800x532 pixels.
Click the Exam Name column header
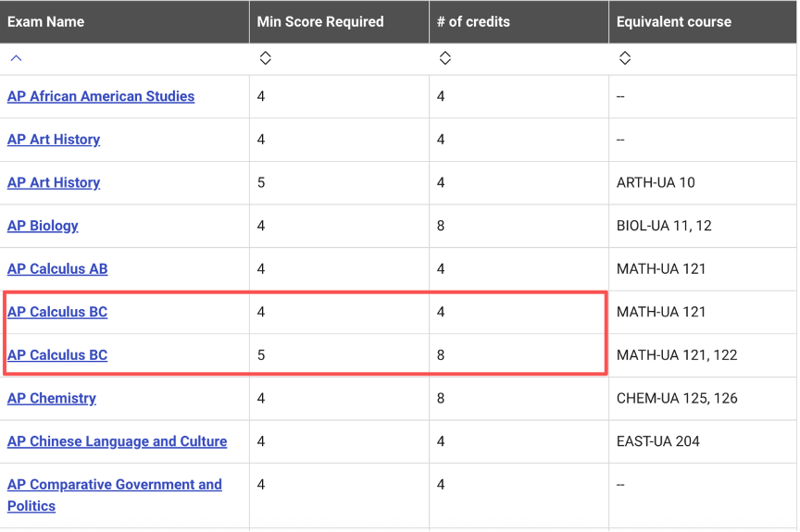(45, 21)
